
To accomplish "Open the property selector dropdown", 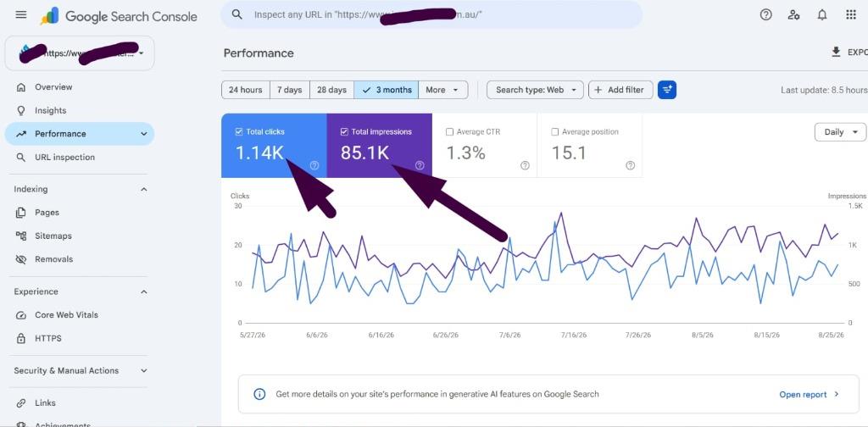I will [80, 53].
